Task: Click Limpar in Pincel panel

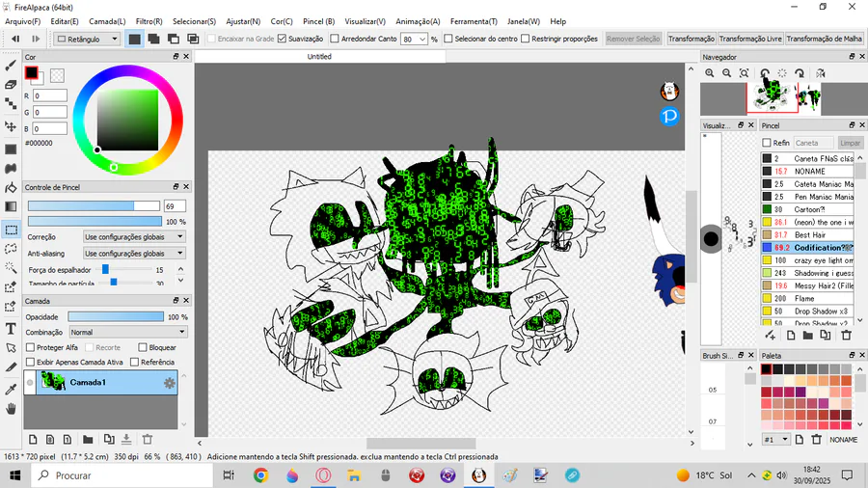Action: pyautogui.click(x=850, y=143)
